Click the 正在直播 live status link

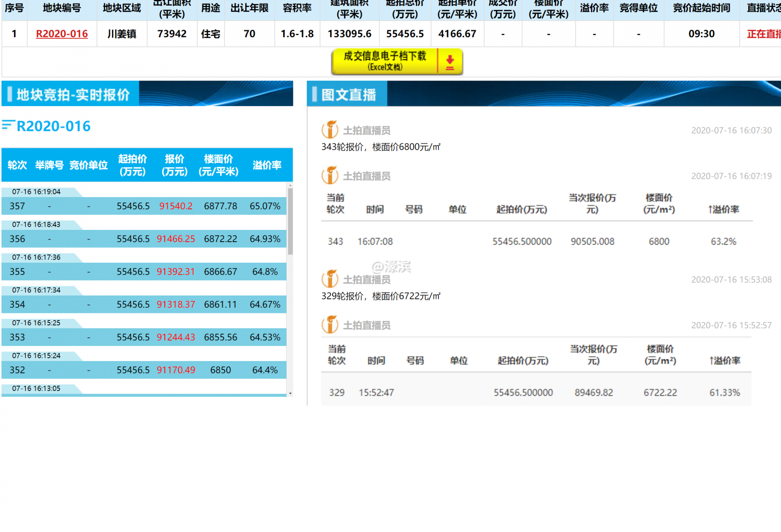point(763,34)
